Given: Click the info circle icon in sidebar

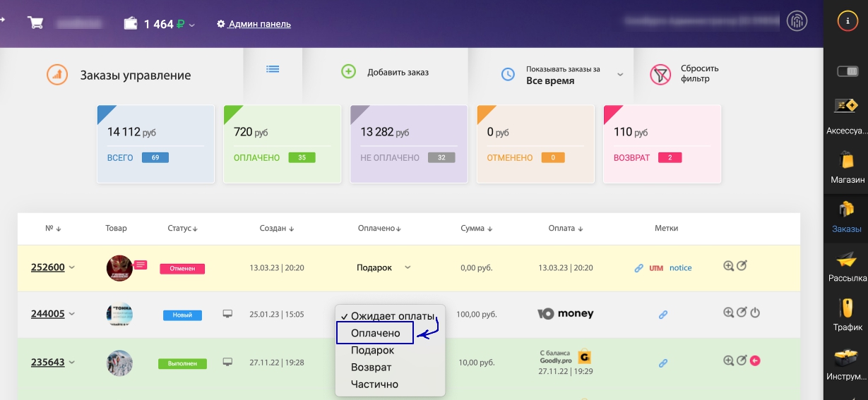Looking at the screenshot, I should [847, 20].
